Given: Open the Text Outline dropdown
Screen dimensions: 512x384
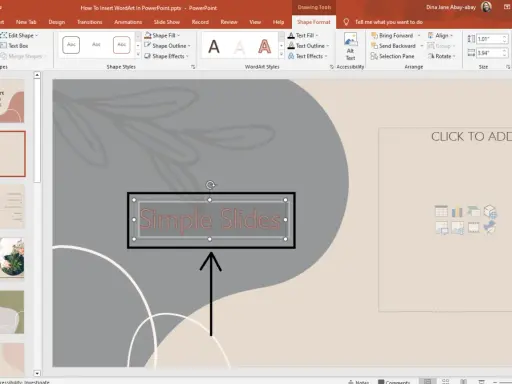Looking at the screenshot, I should pyautogui.click(x=308, y=46).
